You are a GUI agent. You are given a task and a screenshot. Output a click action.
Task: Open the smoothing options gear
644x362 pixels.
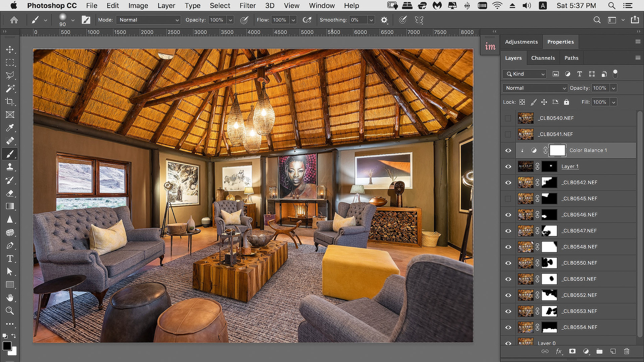click(384, 20)
